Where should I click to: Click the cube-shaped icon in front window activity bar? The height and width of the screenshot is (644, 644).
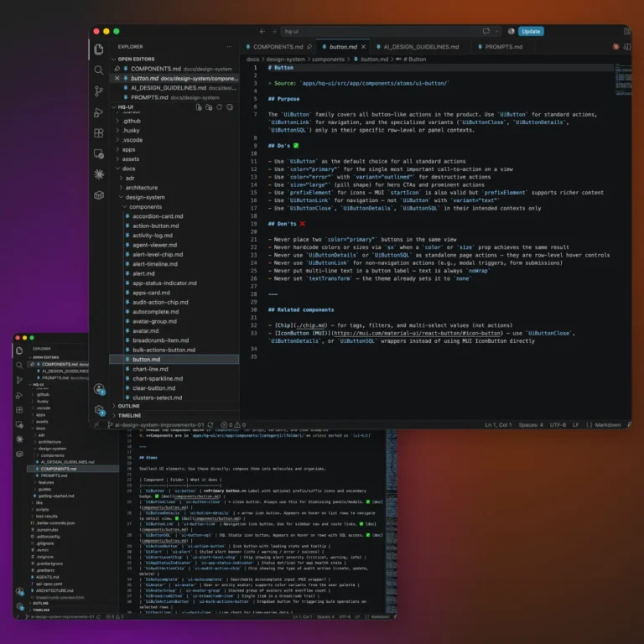99,195
